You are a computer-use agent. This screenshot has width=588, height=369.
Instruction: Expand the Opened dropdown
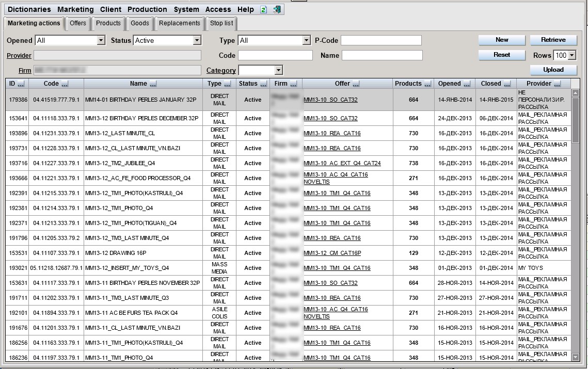click(101, 40)
